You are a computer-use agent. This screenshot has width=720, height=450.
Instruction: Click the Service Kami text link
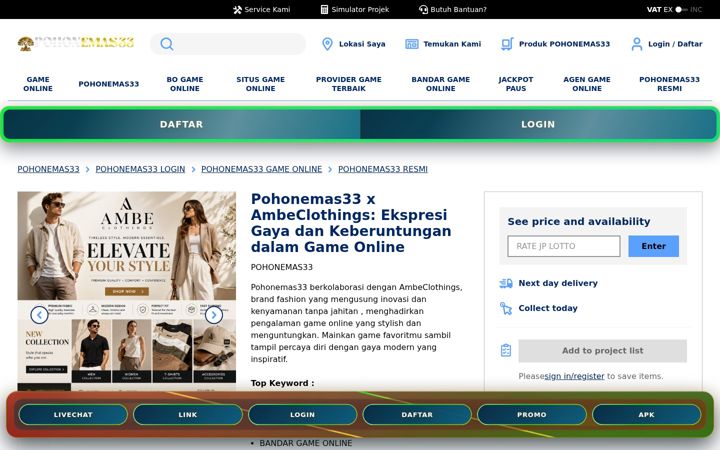point(267,9)
